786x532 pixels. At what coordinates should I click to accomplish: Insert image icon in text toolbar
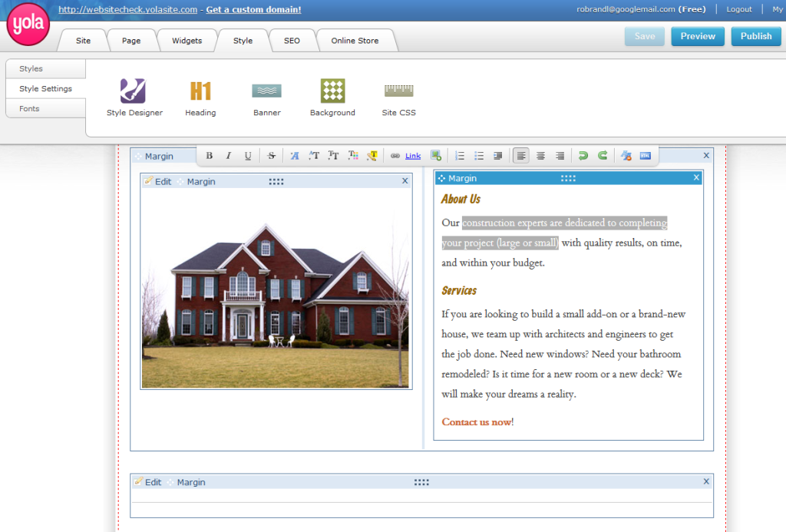tap(436, 156)
